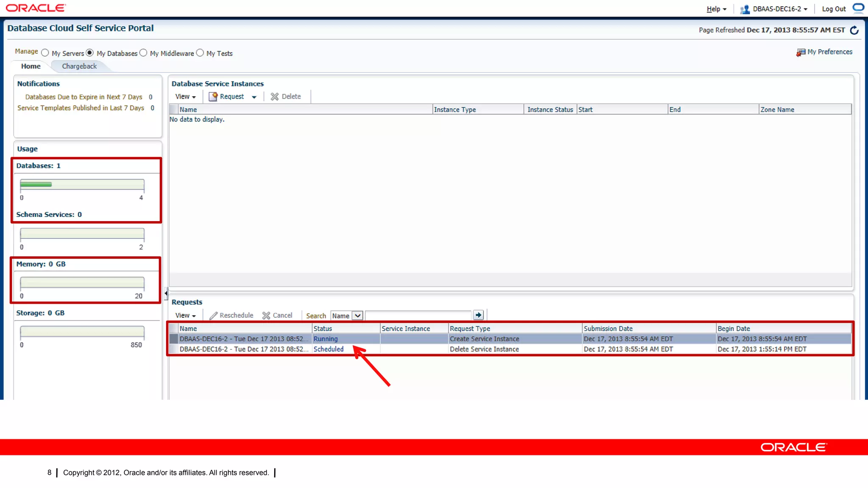Sort requests by Status column header
The height and width of the screenshot is (488, 868).
click(346, 329)
